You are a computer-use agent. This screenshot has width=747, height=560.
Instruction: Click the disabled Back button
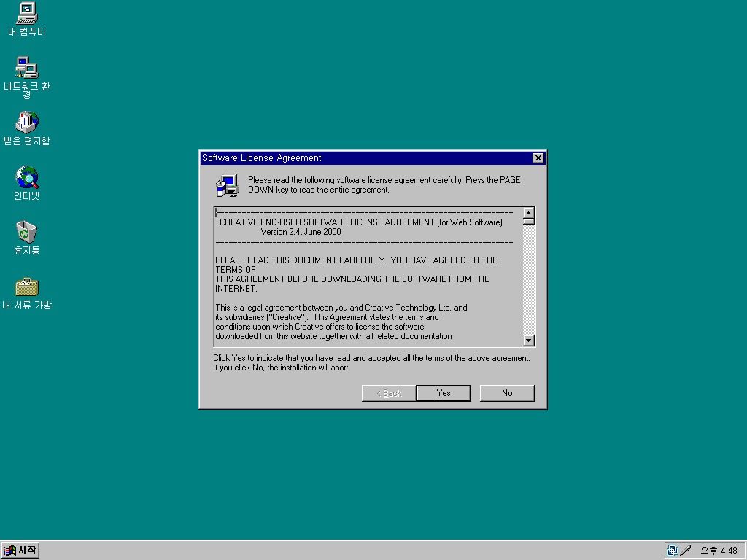[389, 393]
